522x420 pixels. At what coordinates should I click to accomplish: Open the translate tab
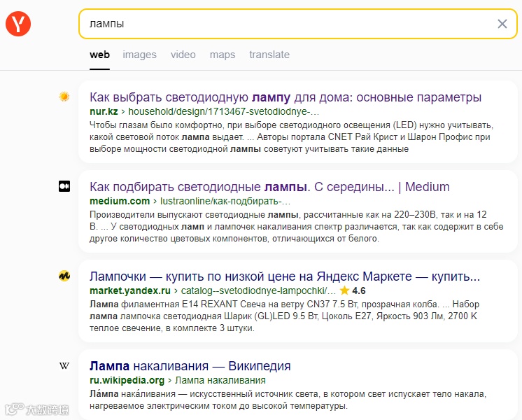click(x=269, y=55)
